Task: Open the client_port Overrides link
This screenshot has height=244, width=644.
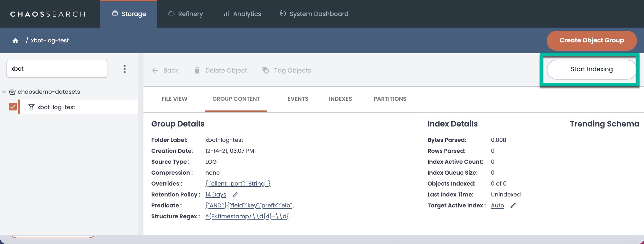Action: [x=238, y=184]
